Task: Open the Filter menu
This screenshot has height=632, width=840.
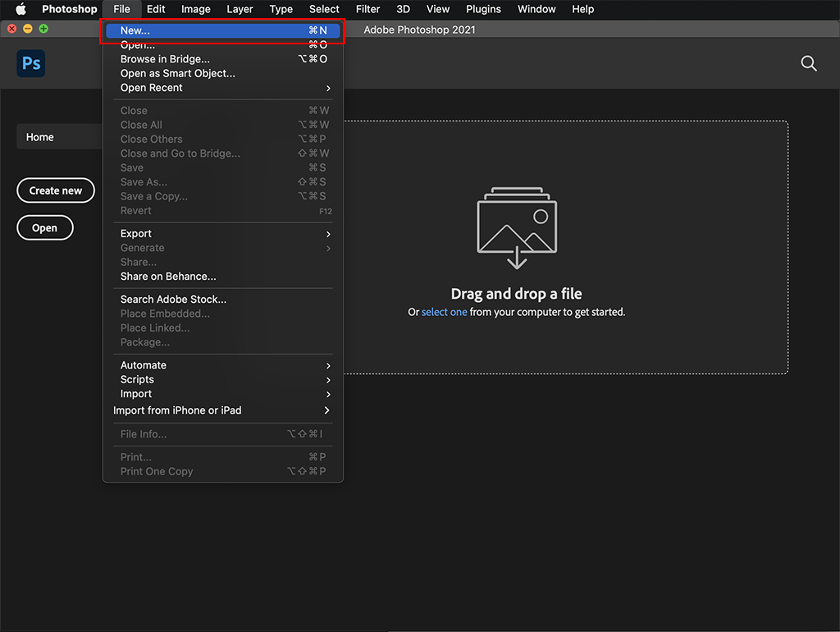Action: pos(367,9)
